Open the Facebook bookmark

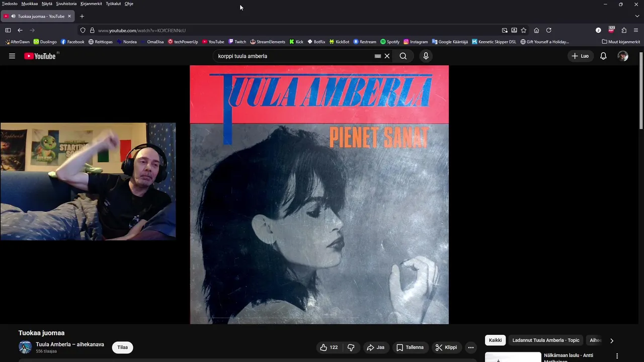(72, 42)
